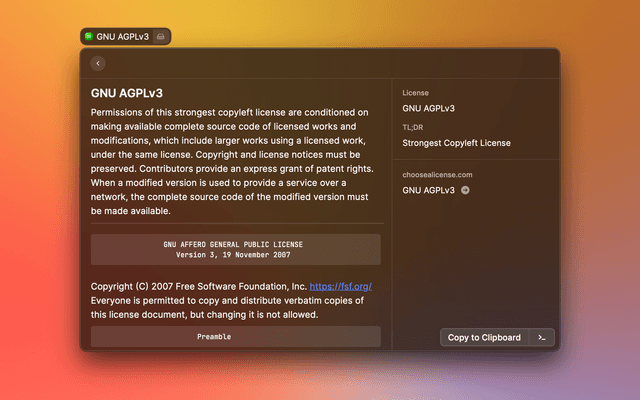Image resolution: width=640 pixels, height=400 pixels.
Task: Open the actions panel terminal icon button
Action: (541, 337)
